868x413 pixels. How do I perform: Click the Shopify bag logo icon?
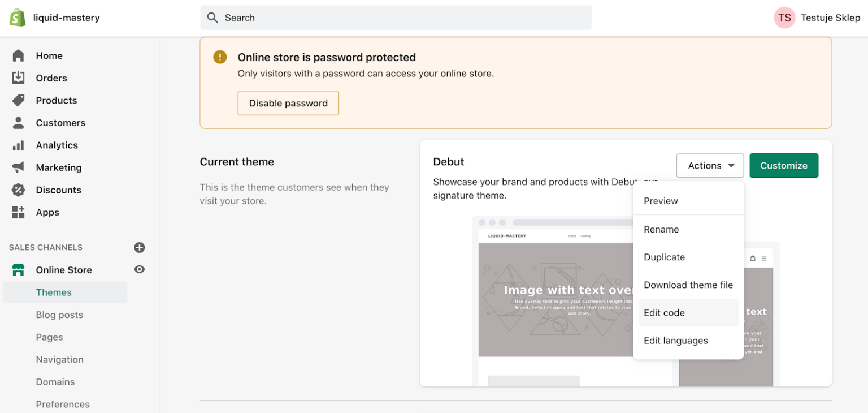(18, 18)
